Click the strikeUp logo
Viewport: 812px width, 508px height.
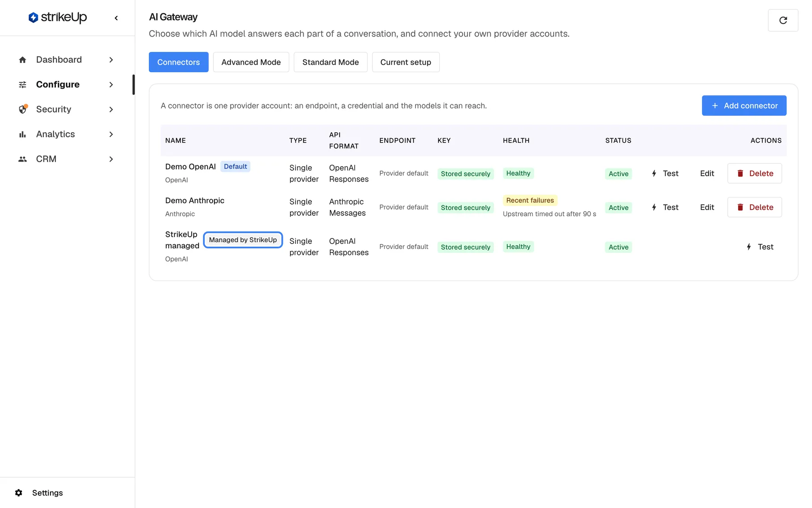[x=58, y=18]
